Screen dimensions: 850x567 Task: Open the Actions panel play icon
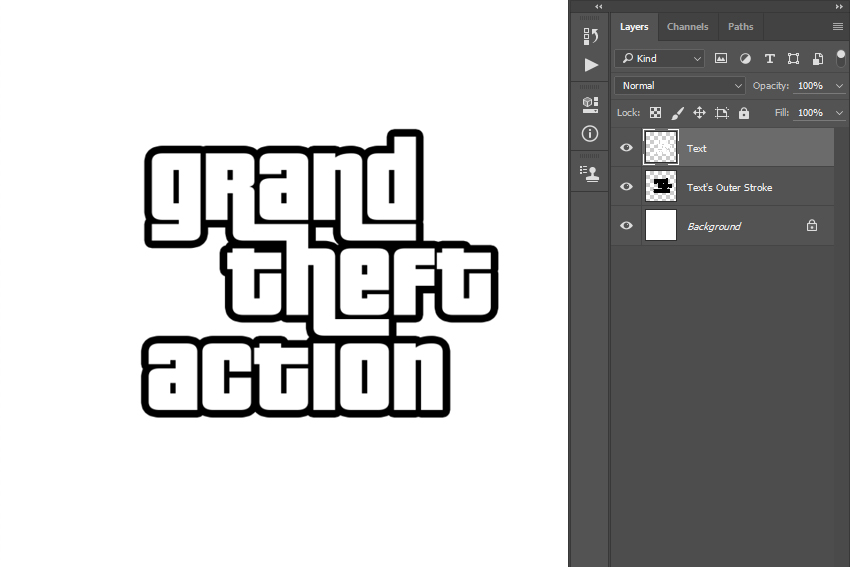pyautogui.click(x=590, y=65)
